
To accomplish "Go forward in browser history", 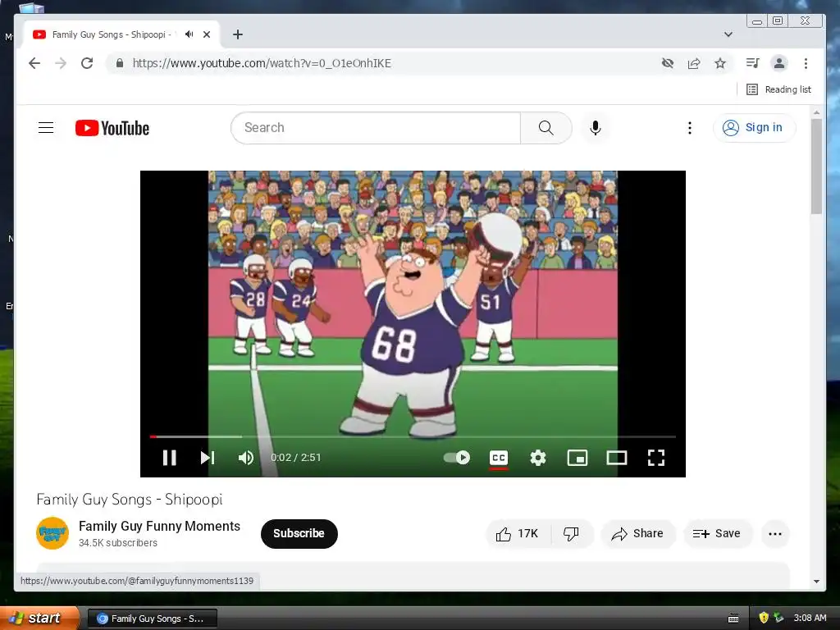I will [x=61, y=63].
